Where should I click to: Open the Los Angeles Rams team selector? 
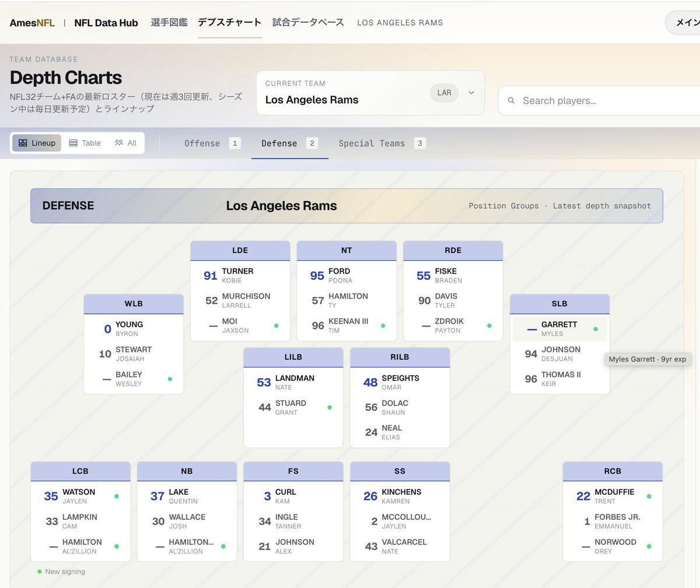coord(370,93)
